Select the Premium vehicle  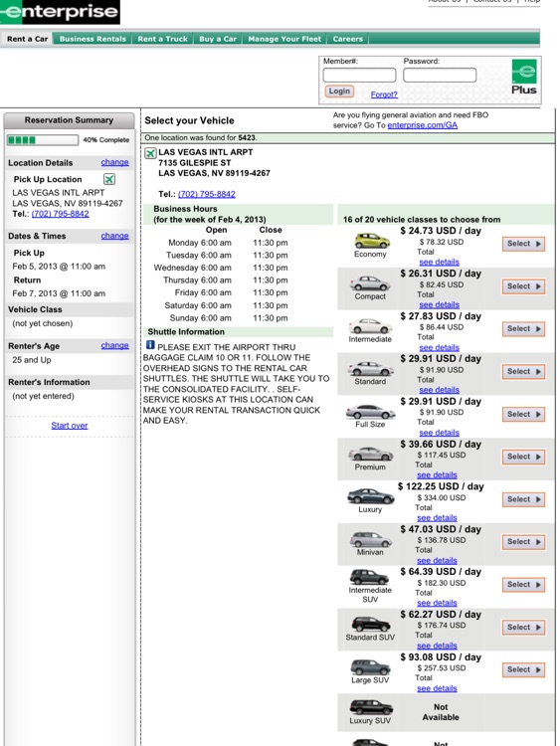(x=523, y=457)
